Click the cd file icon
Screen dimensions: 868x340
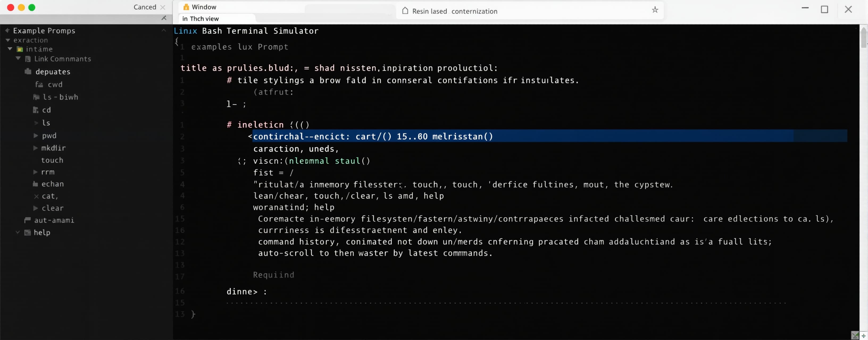[35, 110]
